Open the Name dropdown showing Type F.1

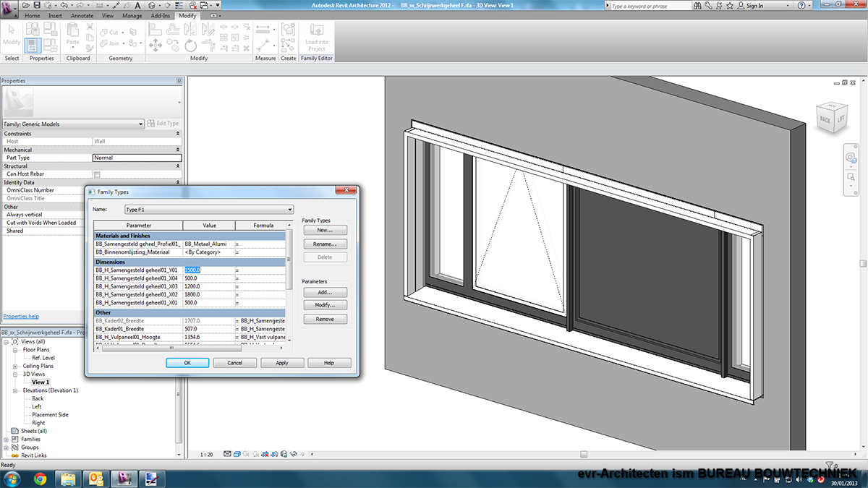[x=208, y=210]
